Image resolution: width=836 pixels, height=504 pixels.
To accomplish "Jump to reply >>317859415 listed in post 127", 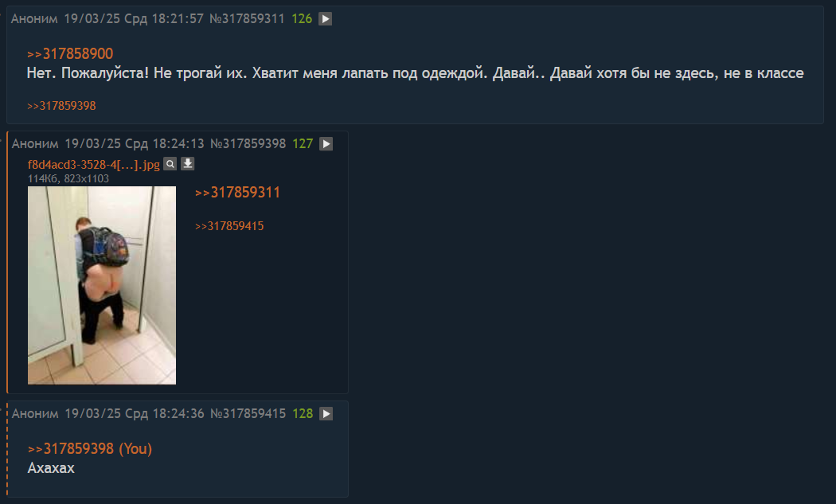I will [x=229, y=226].
